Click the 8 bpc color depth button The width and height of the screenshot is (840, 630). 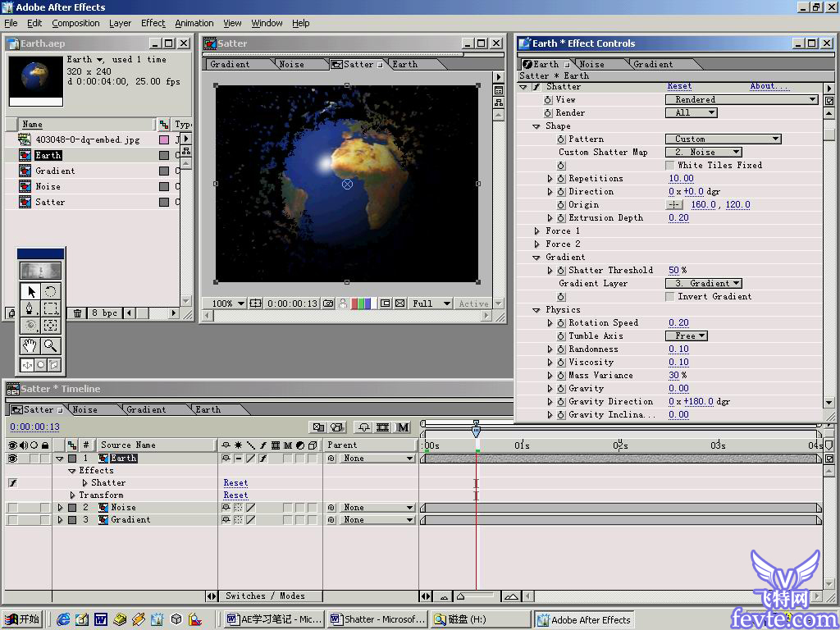coord(104,313)
